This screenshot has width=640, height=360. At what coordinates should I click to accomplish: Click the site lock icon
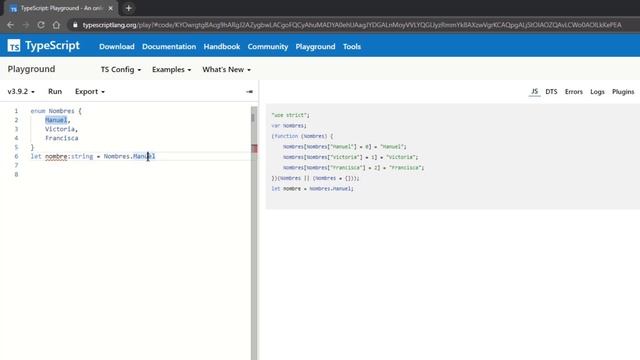click(75, 25)
